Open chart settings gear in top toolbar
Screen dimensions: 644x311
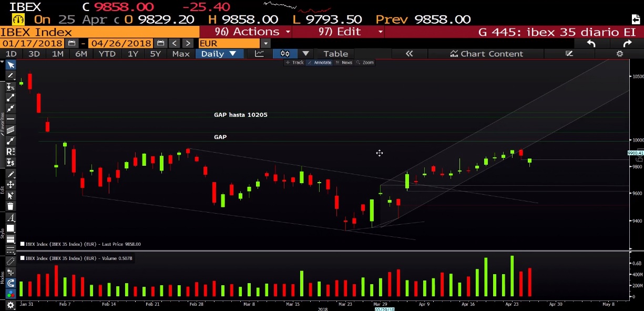tap(620, 54)
